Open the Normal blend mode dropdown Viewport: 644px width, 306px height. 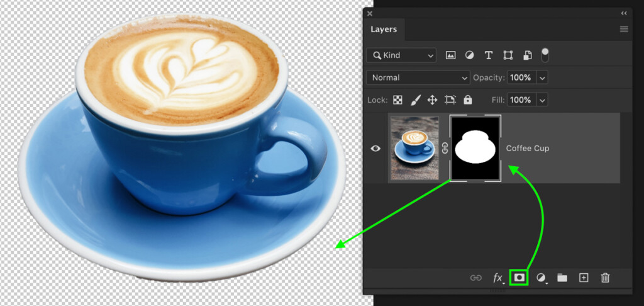[x=418, y=77]
